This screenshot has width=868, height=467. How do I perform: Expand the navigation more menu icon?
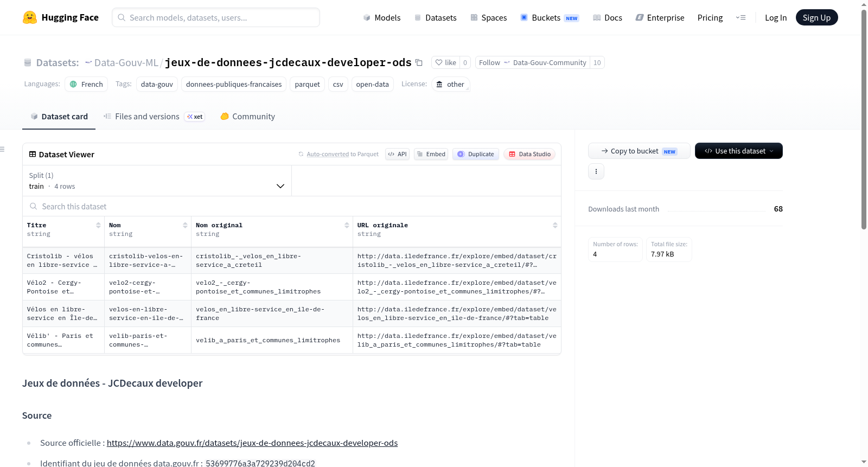[741, 17]
